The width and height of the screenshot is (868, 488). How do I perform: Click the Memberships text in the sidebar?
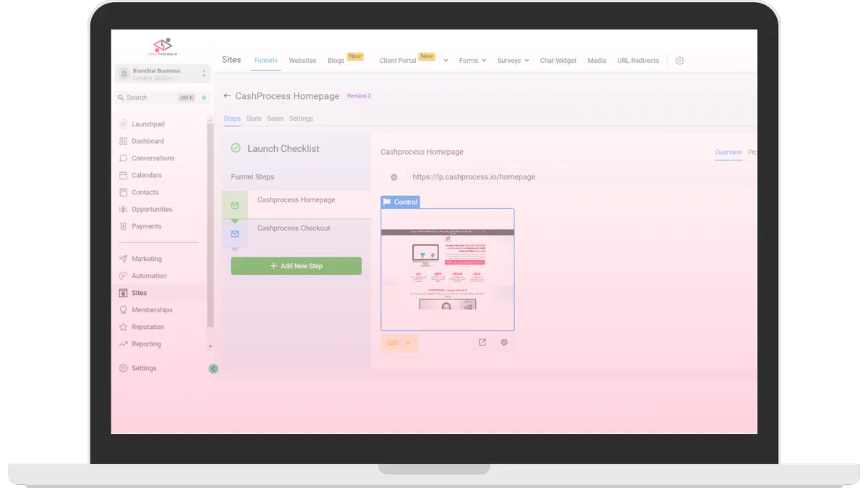(x=152, y=310)
